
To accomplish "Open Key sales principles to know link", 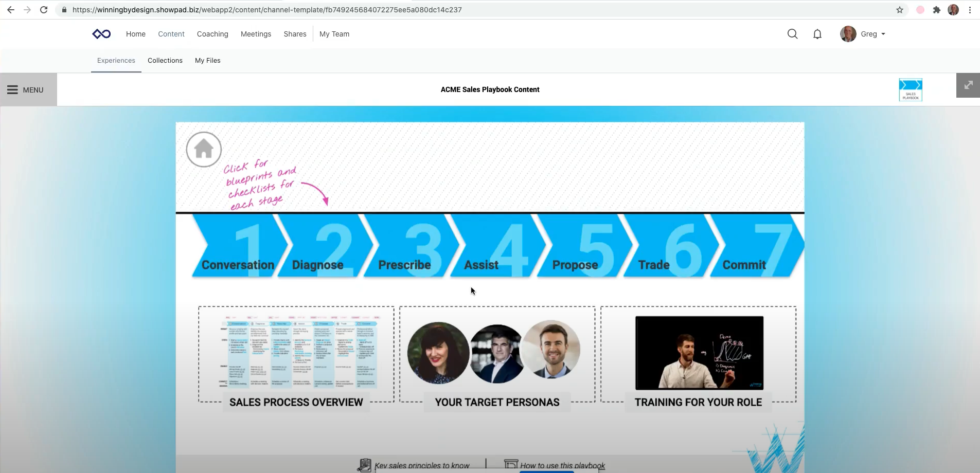I will pyautogui.click(x=421, y=465).
